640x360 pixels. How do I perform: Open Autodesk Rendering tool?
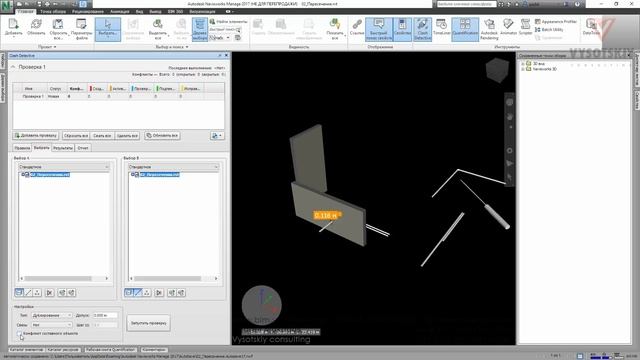489,29
